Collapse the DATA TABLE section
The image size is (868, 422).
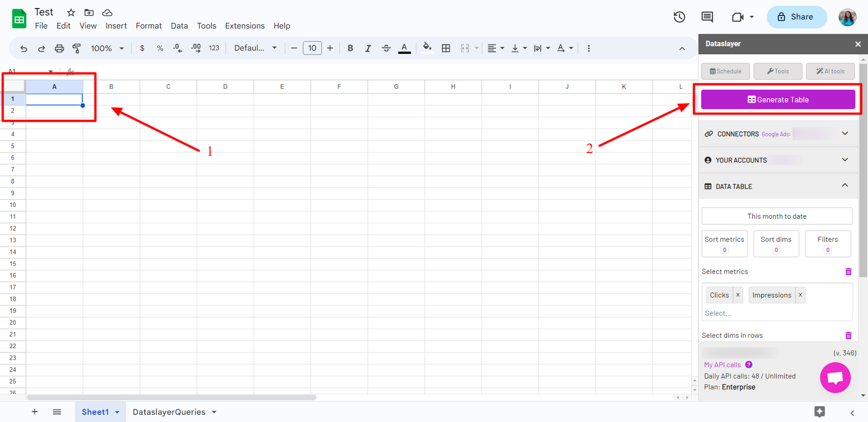point(778,186)
